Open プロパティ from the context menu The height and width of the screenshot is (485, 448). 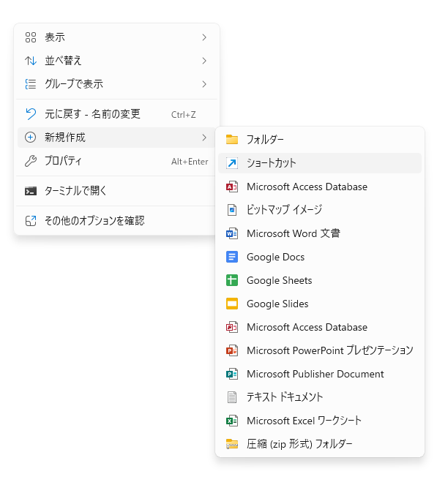click(64, 161)
